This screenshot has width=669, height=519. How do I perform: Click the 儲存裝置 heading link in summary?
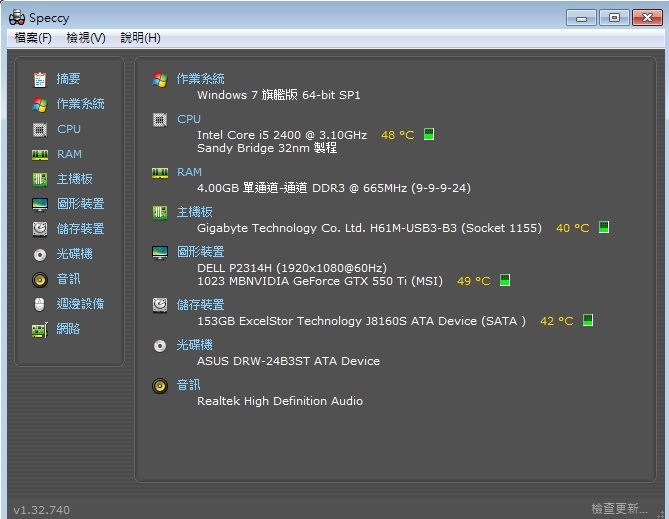coord(201,305)
